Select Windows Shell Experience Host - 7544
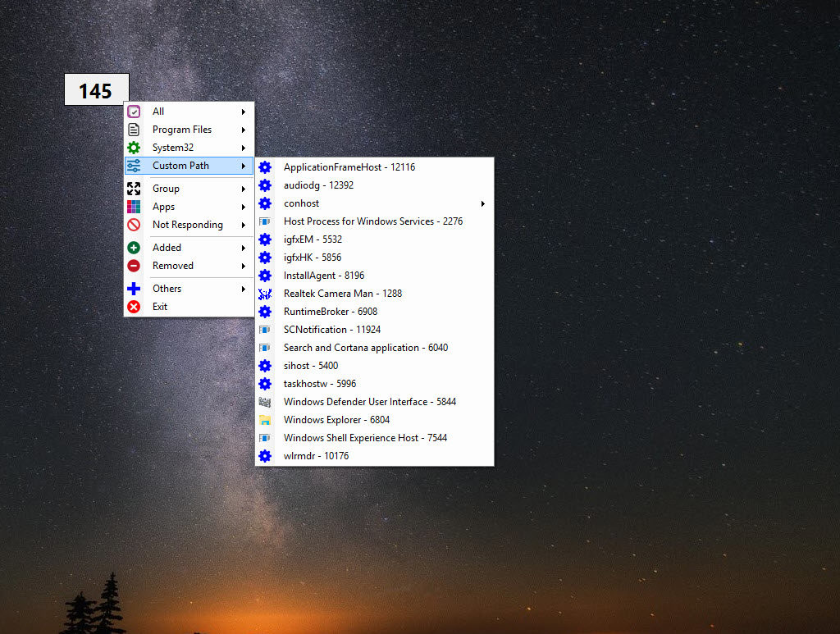Viewport: 840px width, 634px height. pos(374,438)
